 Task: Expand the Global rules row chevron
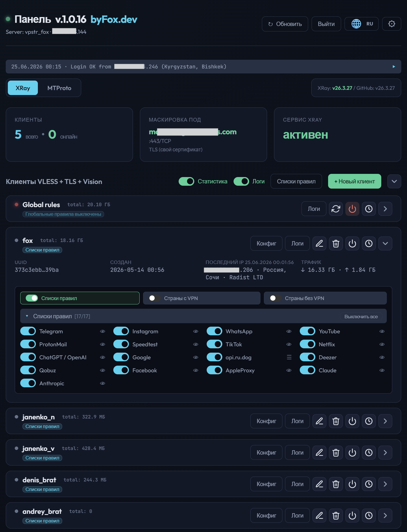(x=385, y=209)
